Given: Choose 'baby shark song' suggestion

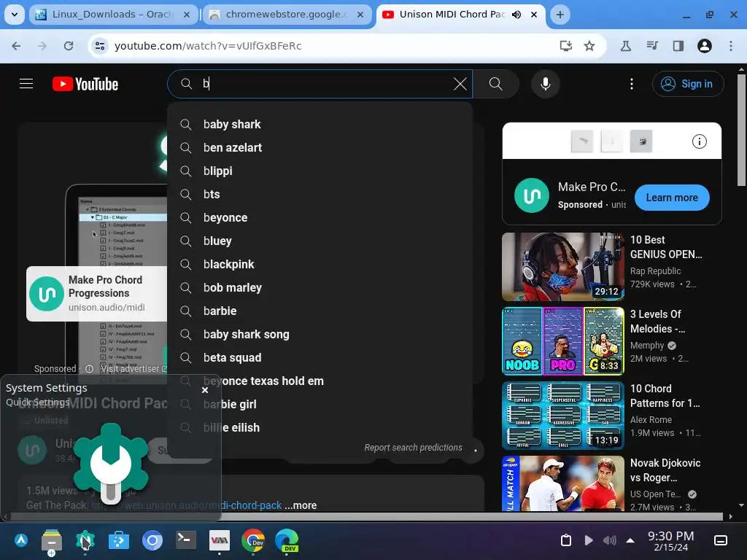Looking at the screenshot, I should pos(320,334).
